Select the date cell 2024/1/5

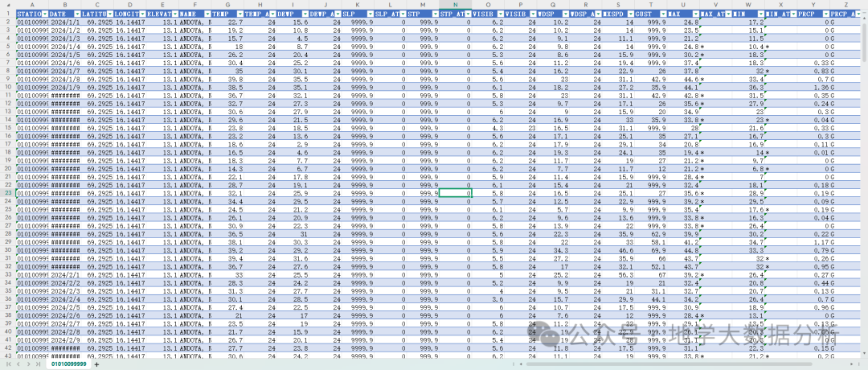pos(65,55)
